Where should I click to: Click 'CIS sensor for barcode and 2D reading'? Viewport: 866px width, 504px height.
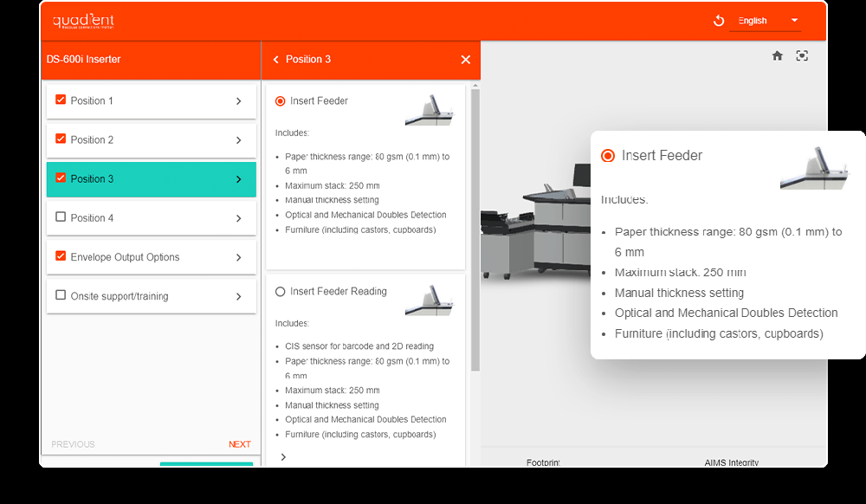(x=359, y=346)
